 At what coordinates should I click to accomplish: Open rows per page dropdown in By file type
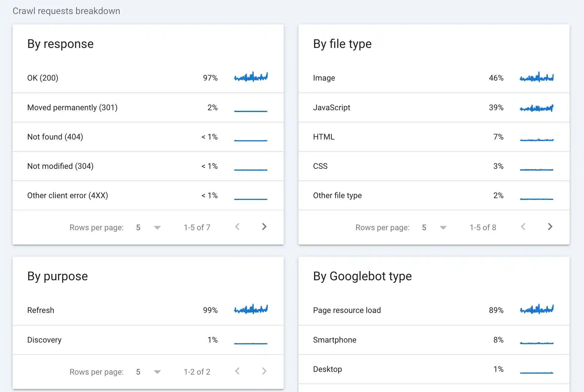coord(434,227)
